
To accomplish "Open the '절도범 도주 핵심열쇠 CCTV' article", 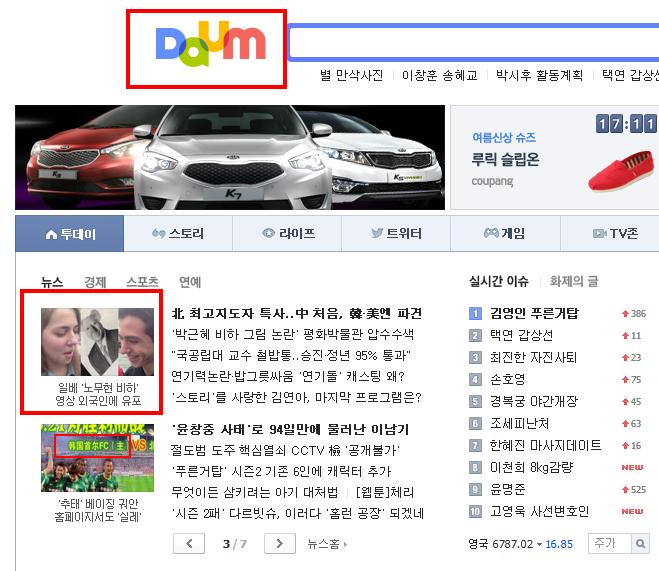I will coord(285,450).
